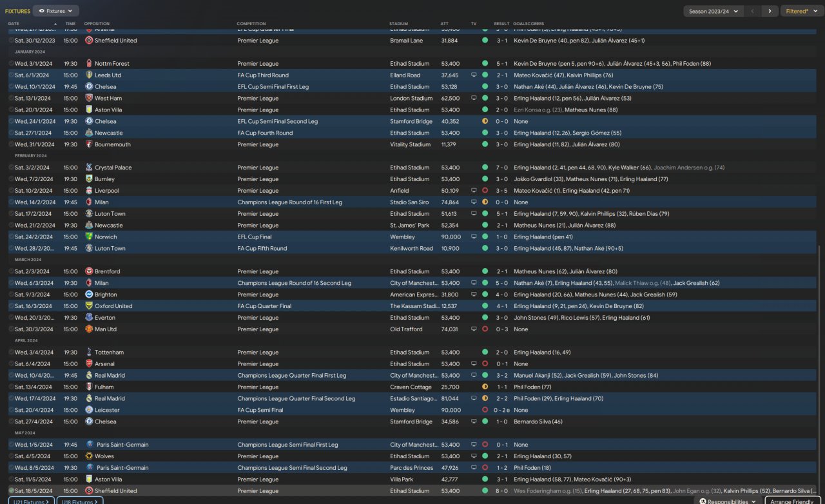This screenshot has height=504, width=825.
Task: Click the red loss indicator in the Leicester row
Action: (x=485, y=410)
